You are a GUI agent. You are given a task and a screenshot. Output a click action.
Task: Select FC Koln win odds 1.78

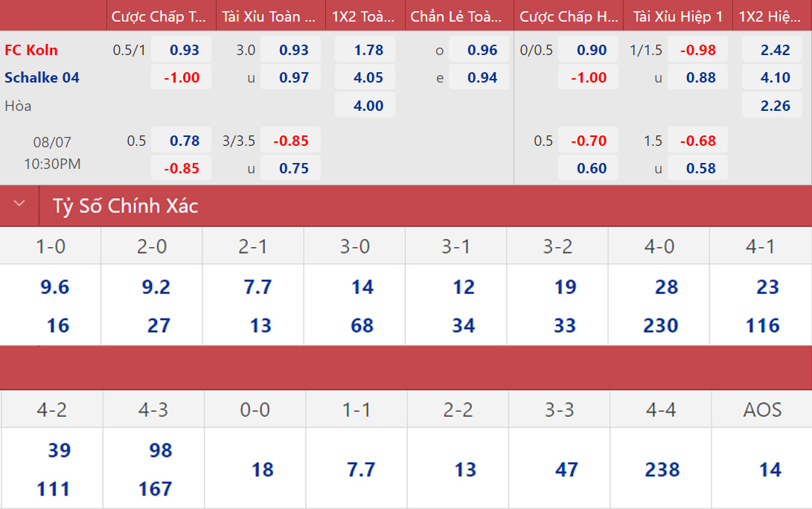point(368,50)
